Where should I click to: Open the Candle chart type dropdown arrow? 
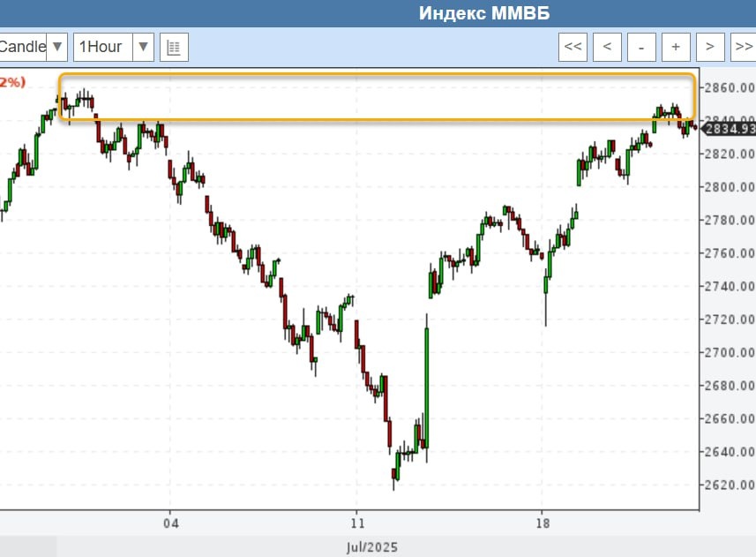click(x=56, y=47)
